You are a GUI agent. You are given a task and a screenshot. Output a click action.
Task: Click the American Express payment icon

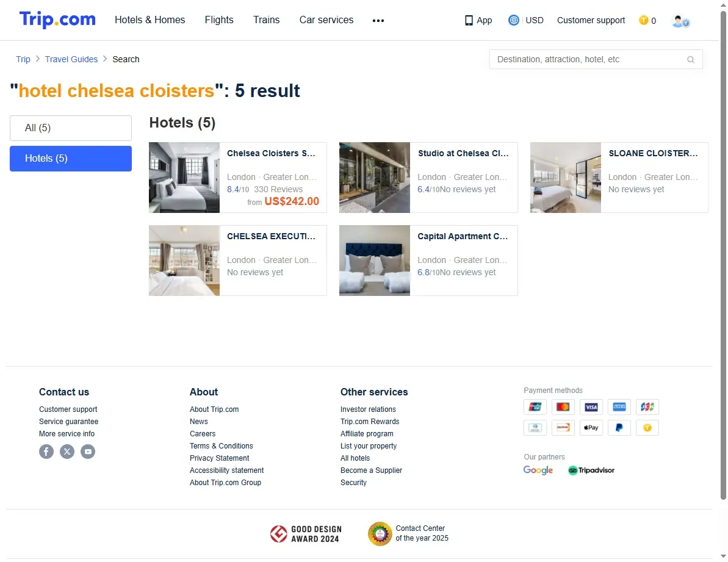619,407
